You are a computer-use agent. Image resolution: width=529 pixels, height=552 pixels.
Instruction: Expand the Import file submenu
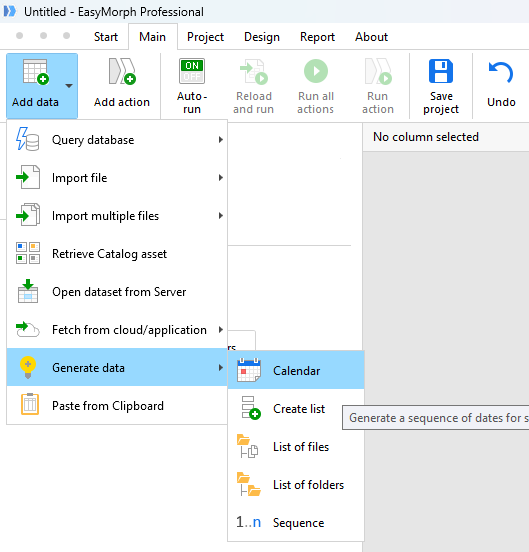[117, 178]
